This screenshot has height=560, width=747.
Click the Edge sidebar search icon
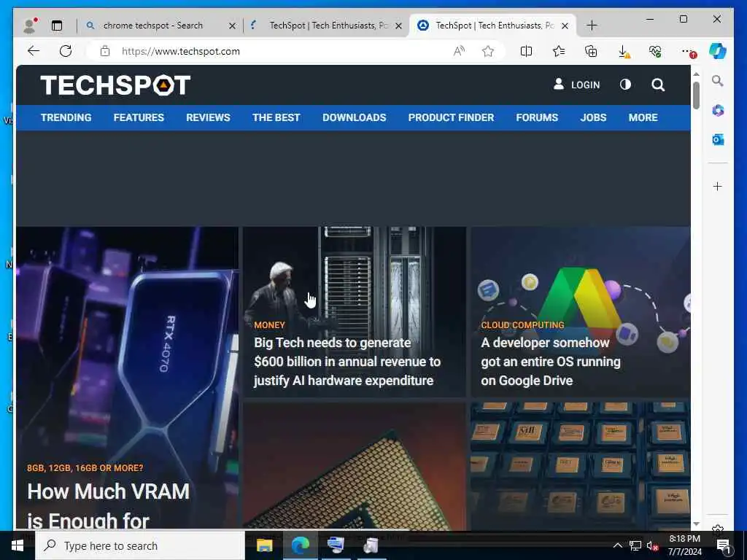coord(718,81)
